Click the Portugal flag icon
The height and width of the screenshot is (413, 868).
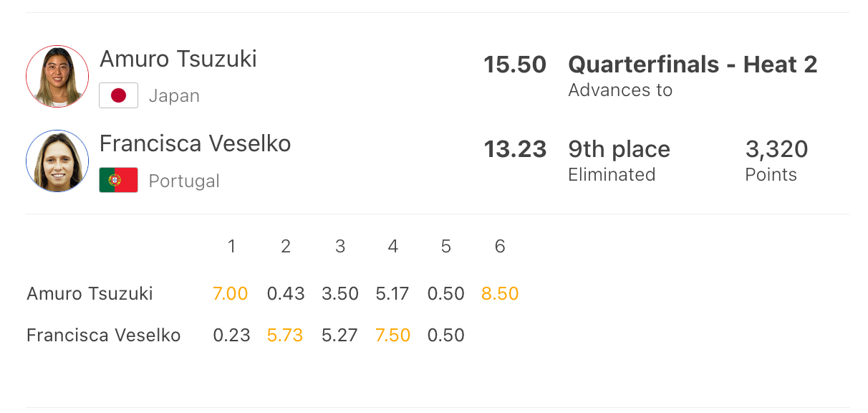118,180
